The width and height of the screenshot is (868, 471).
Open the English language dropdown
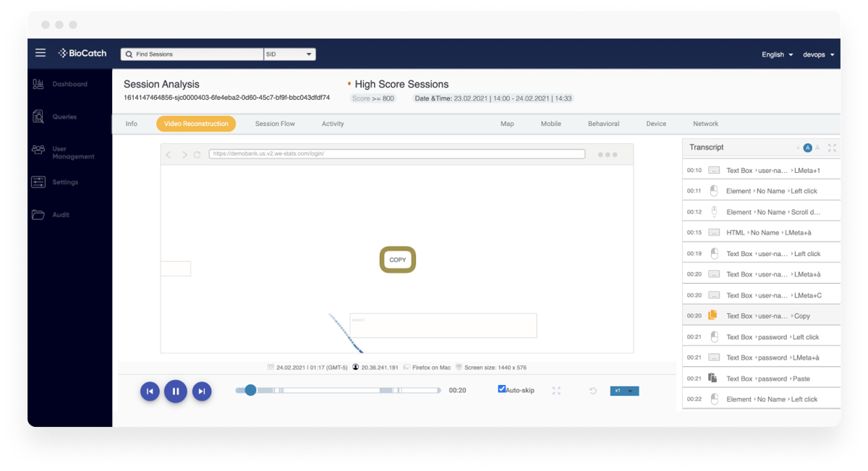coord(777,54)
